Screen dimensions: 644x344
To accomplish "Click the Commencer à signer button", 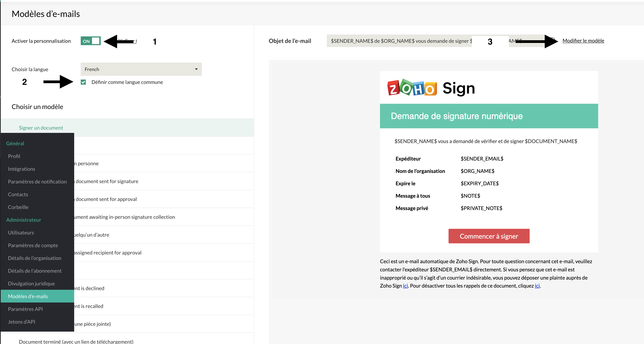I will 489,236.
